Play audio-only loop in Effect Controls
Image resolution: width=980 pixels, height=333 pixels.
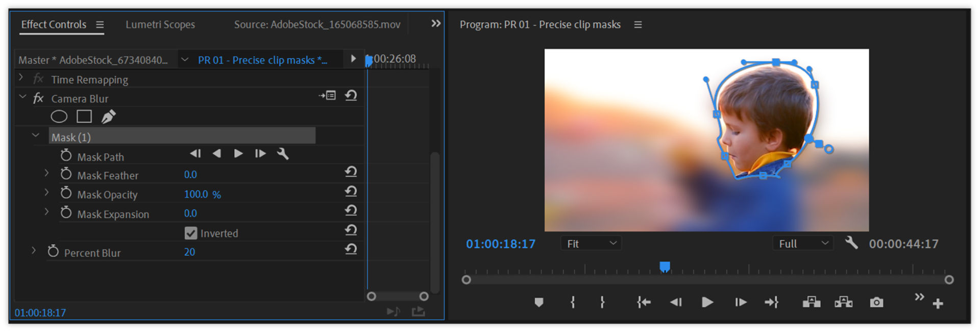tap(393, 312)
